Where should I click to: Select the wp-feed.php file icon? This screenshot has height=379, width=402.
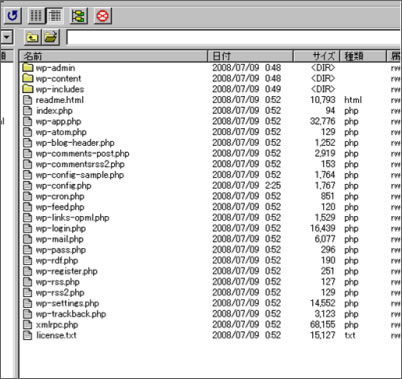28,207
